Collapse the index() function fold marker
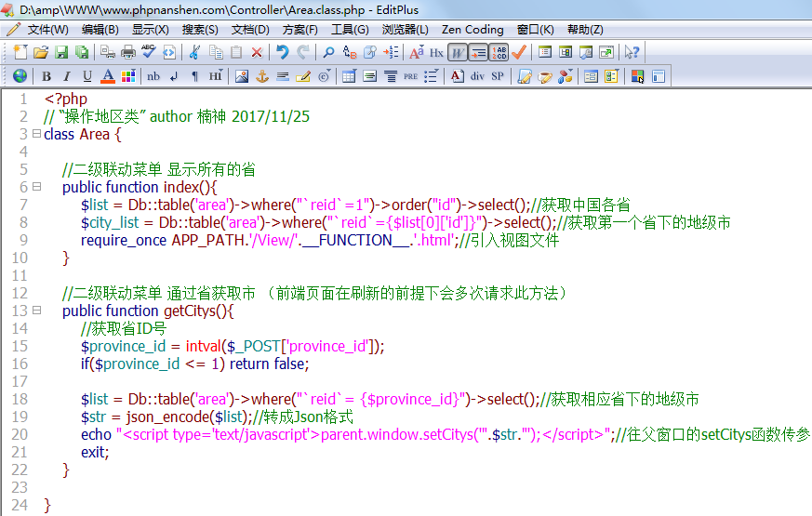This screenshot has width=812, height=516. coord(37,186)
